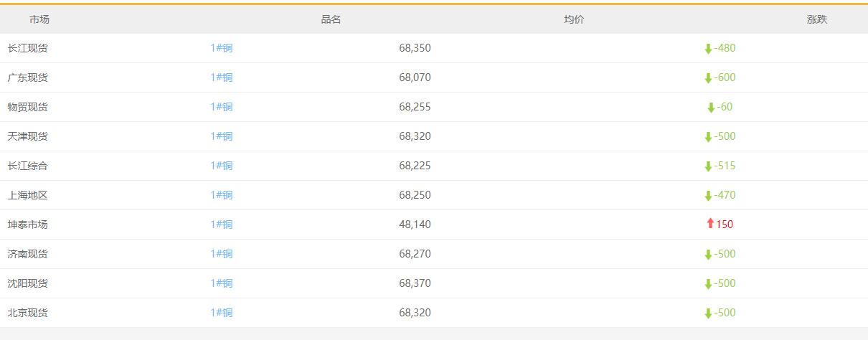868x340 pixels.
Task: Click the 济南现货 market name
Action: [x=28, y=254]
